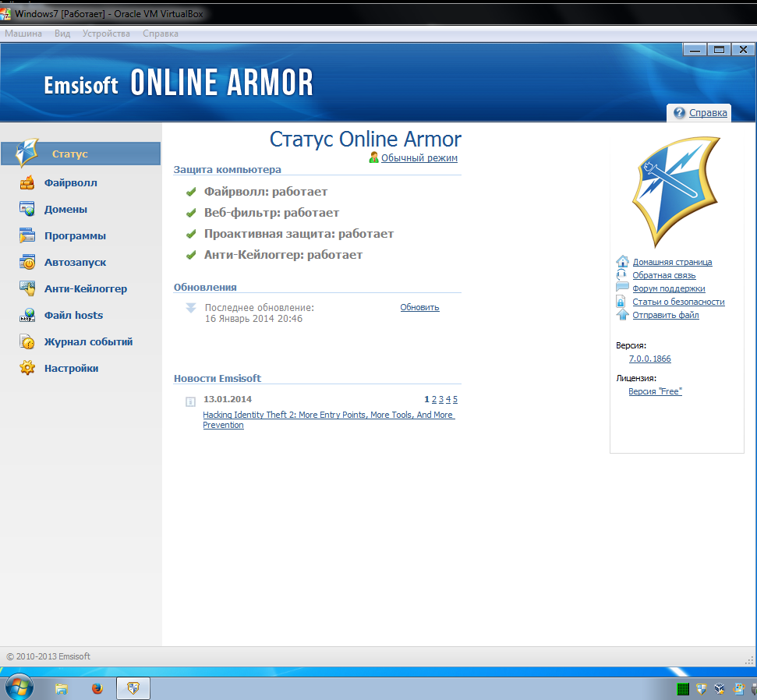Screen dimensions: 757x700
Task: Launch Firefox from the taskbar
Action: pyautogui.click(x=97, y=688)
